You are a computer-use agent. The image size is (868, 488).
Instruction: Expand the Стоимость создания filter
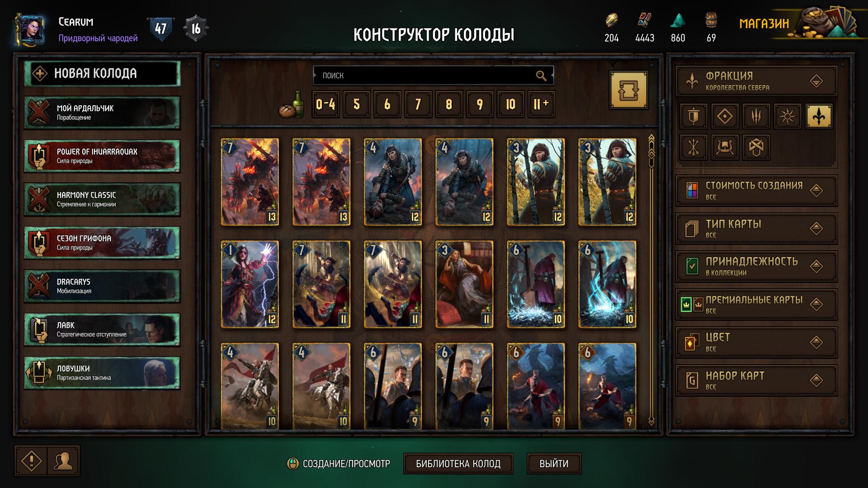tap(756, 191)
